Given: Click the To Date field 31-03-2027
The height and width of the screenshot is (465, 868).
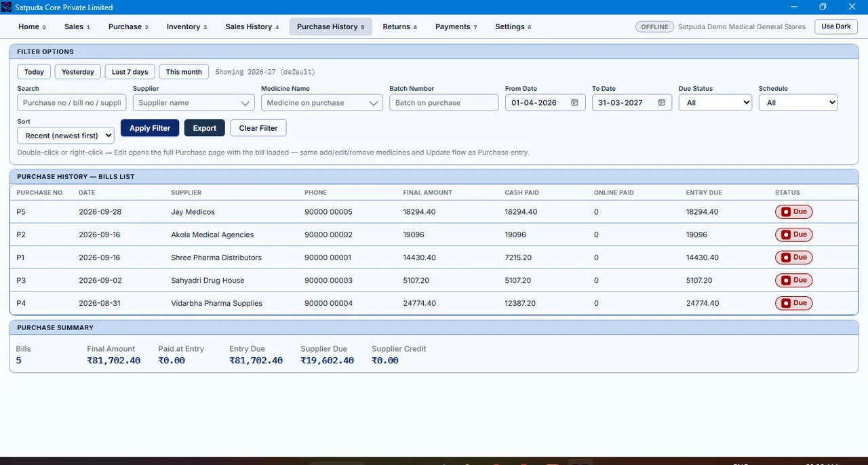Looking at the screenshot, I should [632, 103].
